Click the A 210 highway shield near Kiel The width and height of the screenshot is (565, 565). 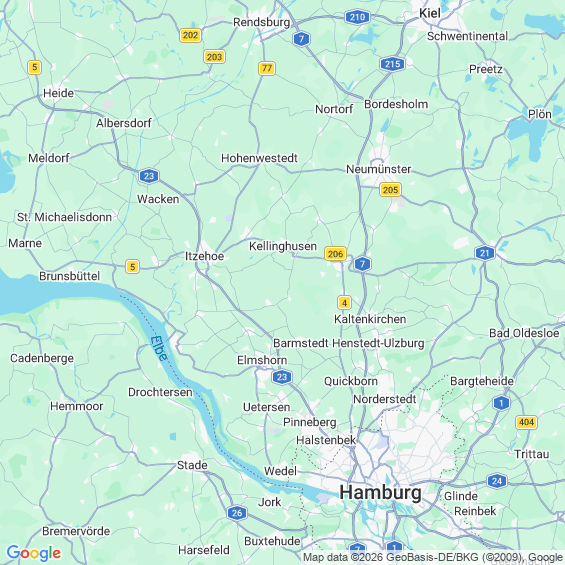pos(357,17)
